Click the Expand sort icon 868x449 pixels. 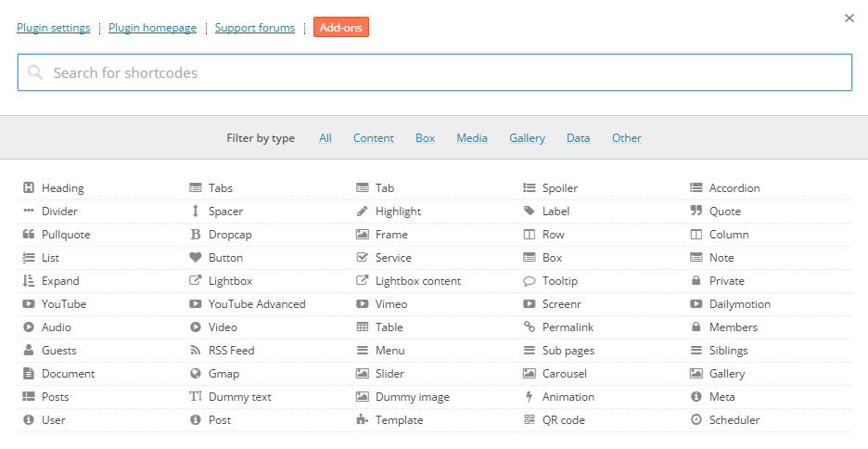28,281
